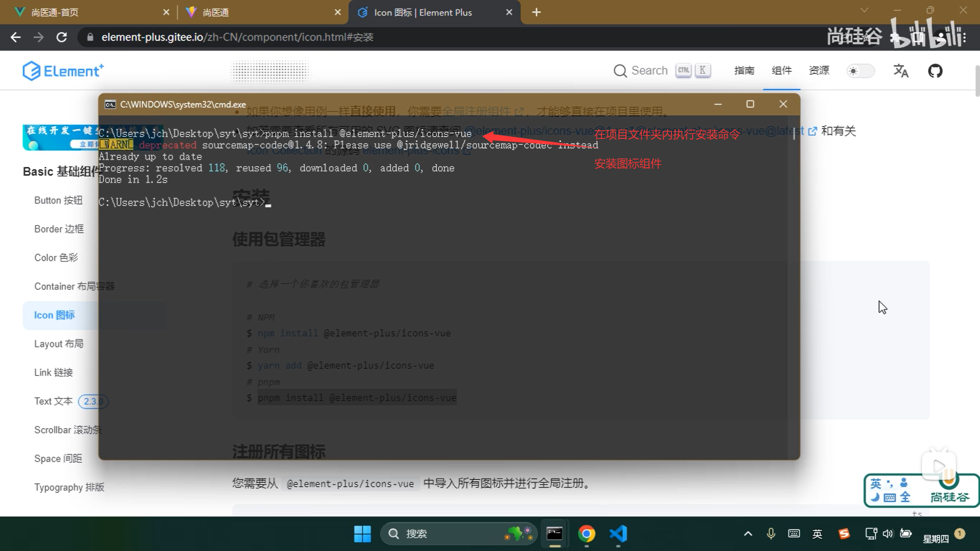The image size is (980, 551).
Task: Open the 资源 navigation menu item
Action: pos(819,70)
